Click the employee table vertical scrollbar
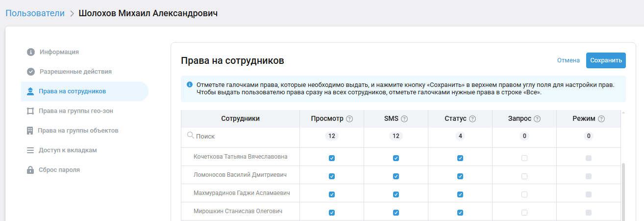This screenshot has width=644, height=221. pyautogui.click(x=623, y=192)
